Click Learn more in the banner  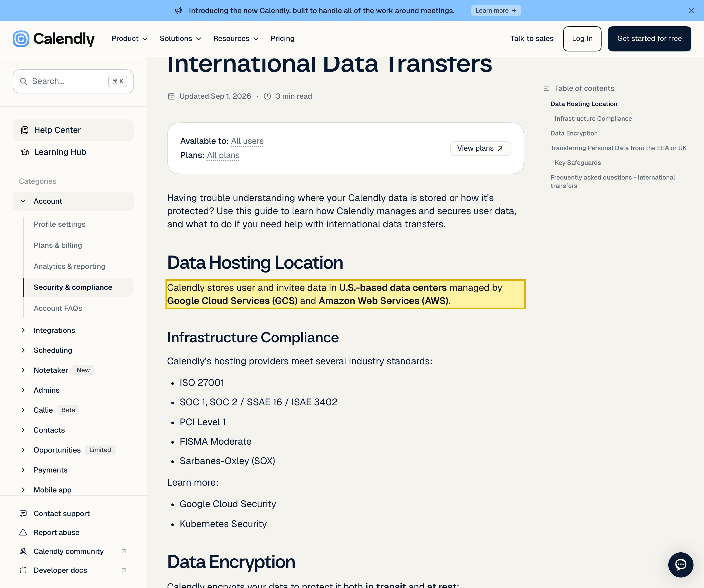[496, 10]
